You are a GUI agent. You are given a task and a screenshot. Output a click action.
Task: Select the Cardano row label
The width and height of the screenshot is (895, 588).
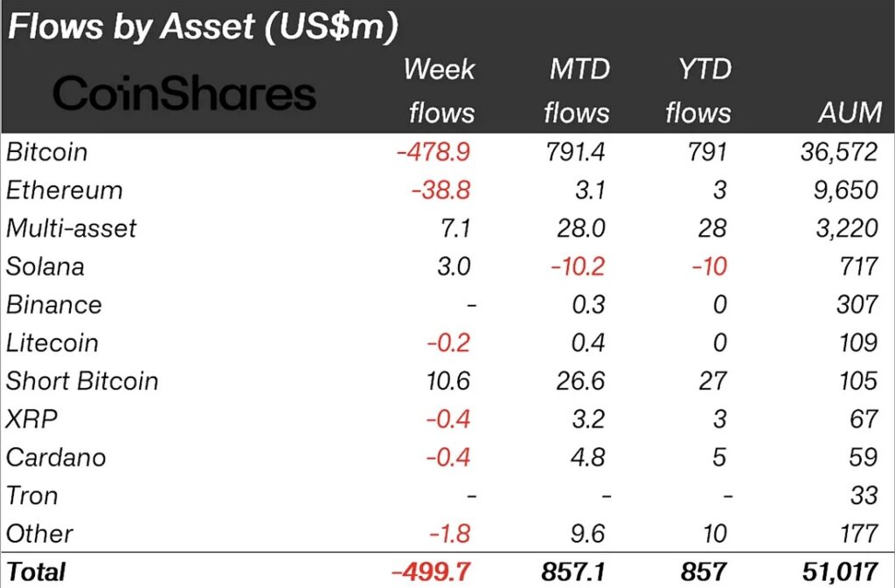(x=56, y=458)
